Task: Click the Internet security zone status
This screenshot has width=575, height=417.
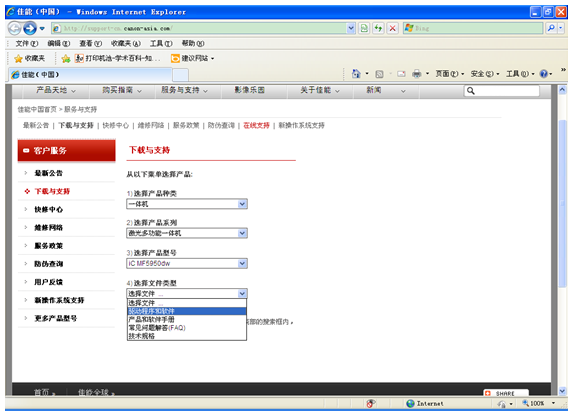Action: 425,403
